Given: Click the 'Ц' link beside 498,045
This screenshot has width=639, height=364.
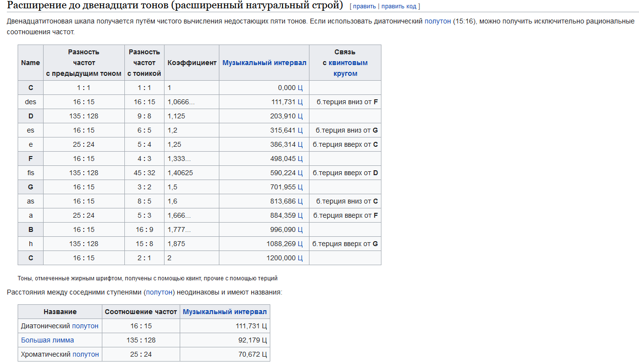Looking at the screenshot, I should [300, 159].
